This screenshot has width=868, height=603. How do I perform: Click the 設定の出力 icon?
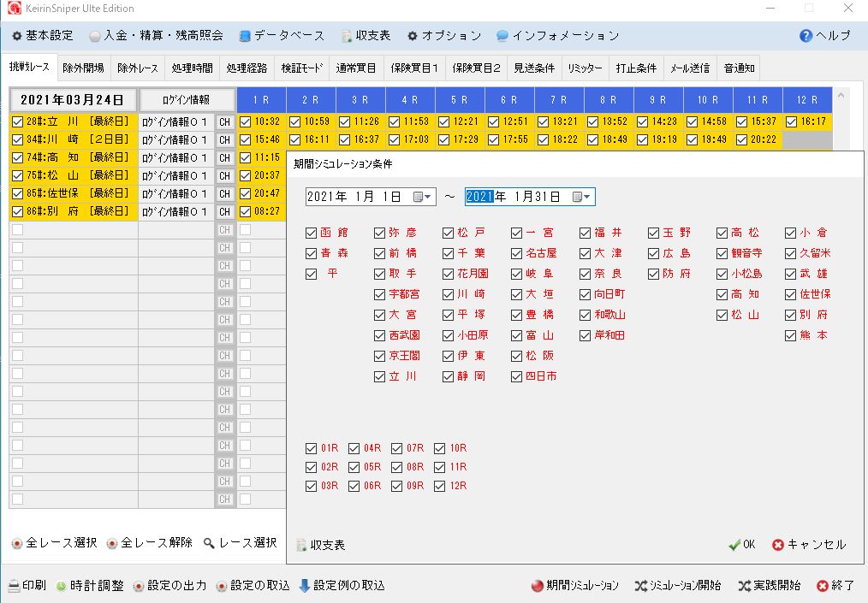coord(139,586)
